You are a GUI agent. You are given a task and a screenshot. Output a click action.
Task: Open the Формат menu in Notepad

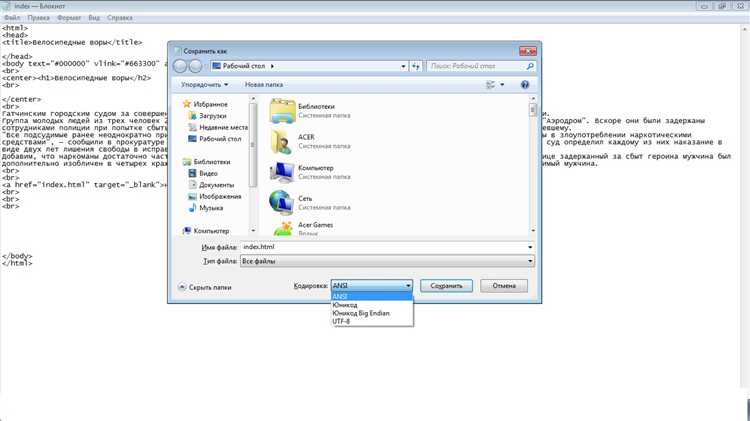click(69, 18)
